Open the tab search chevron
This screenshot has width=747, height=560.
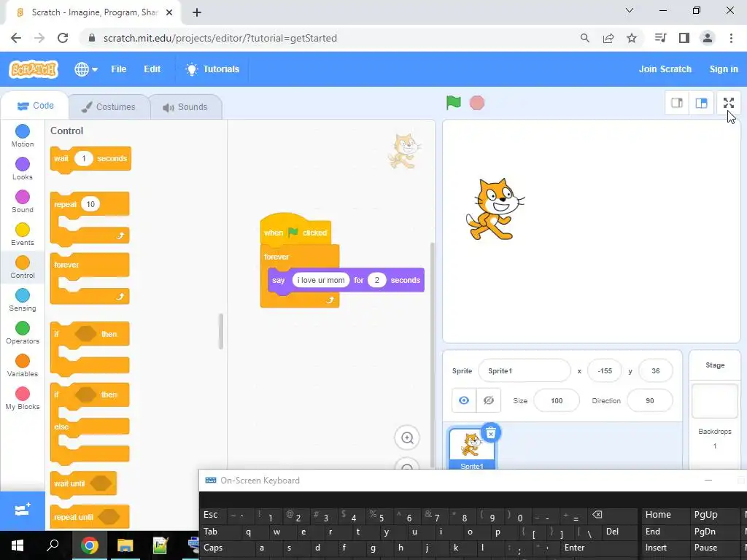(x=630, y=10)
